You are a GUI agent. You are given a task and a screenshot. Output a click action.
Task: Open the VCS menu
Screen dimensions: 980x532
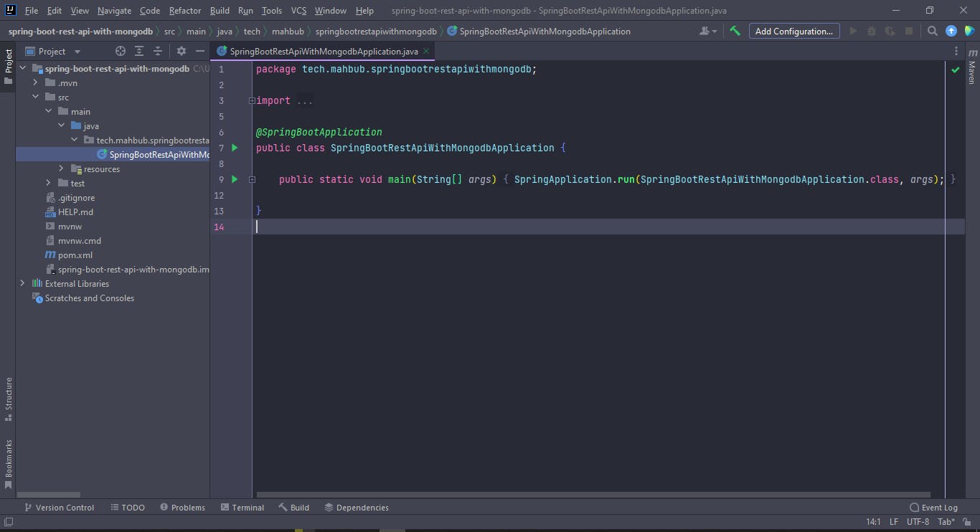(298, 11)
